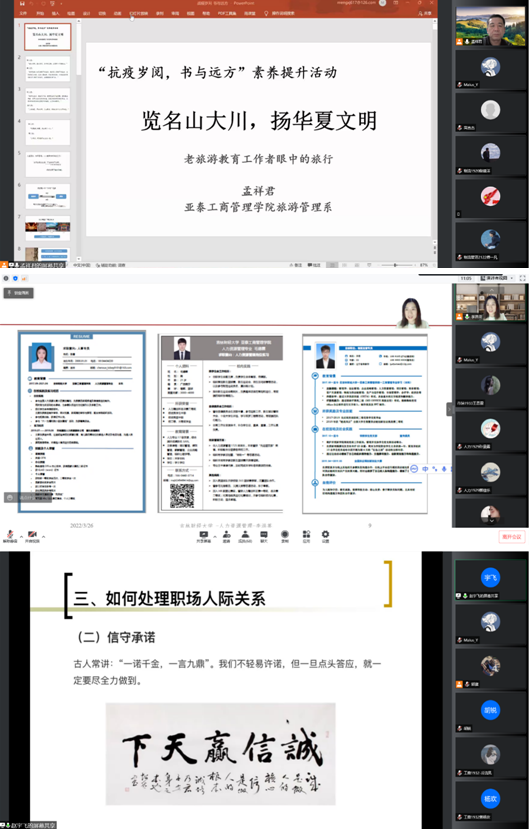Click the start video camera icon
This screenshot has width=529, height=829.
point(33,535)
